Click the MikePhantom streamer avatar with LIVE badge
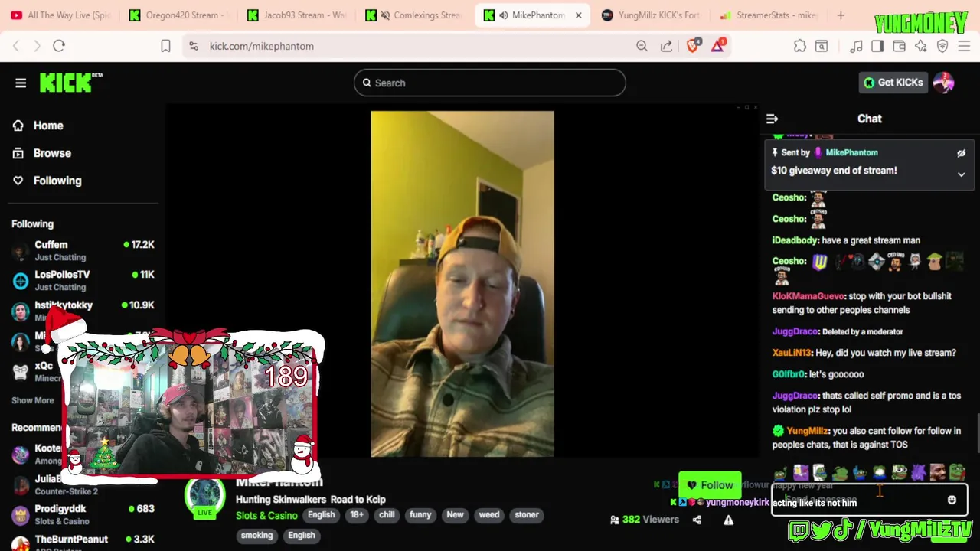 (204, 497)
